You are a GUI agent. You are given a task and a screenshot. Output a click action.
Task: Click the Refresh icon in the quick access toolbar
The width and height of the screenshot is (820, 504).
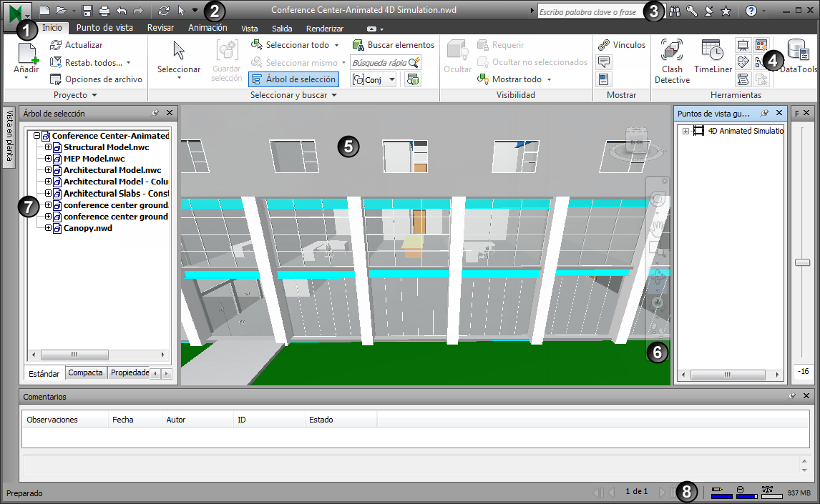tap(164, 11)
